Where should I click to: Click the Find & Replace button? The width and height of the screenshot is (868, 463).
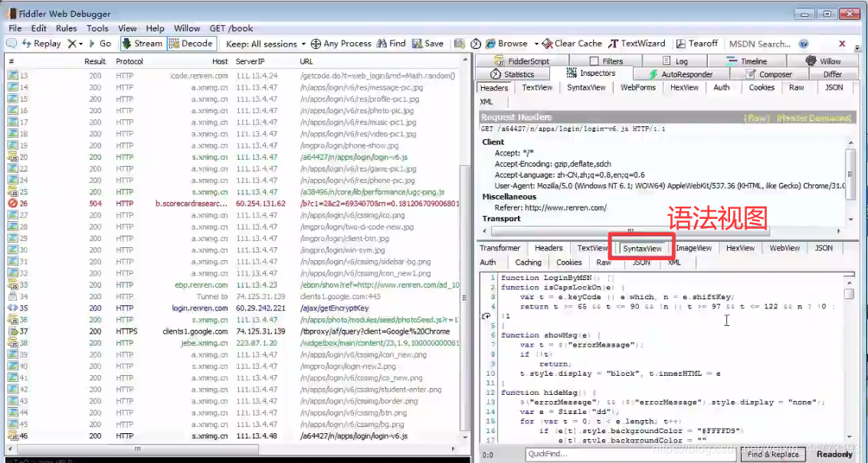tap(773, 454)
